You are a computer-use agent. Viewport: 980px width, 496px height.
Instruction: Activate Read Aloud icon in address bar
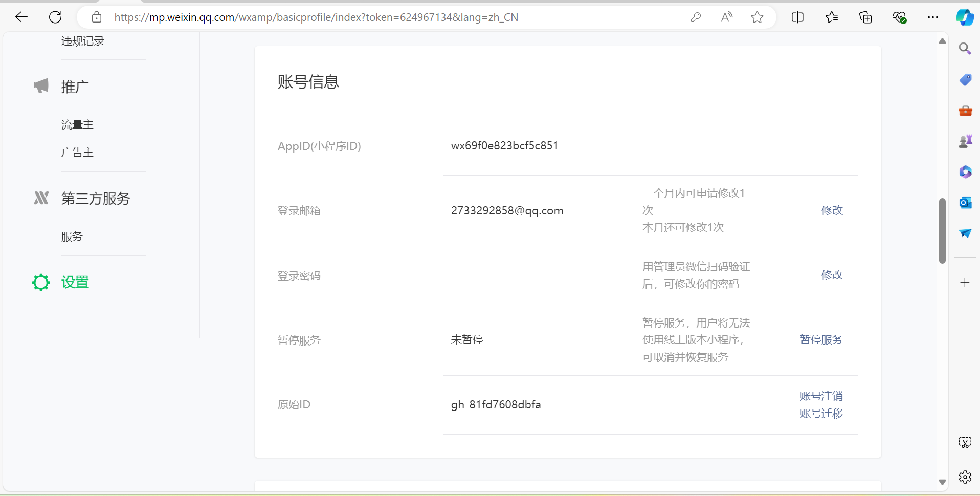click(x=726, y=17)
